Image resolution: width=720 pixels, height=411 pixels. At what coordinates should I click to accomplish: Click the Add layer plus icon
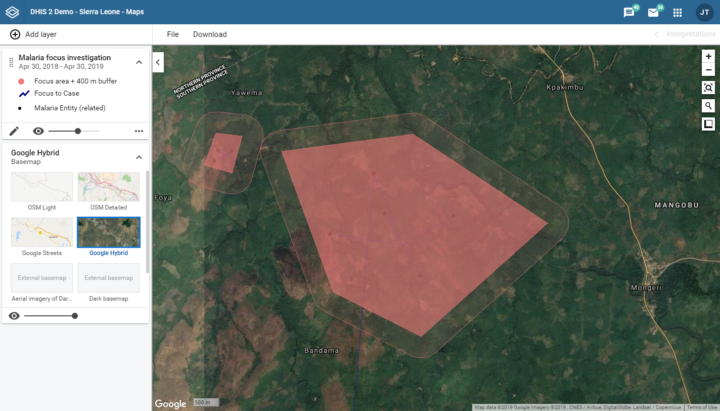coord(15,34)
